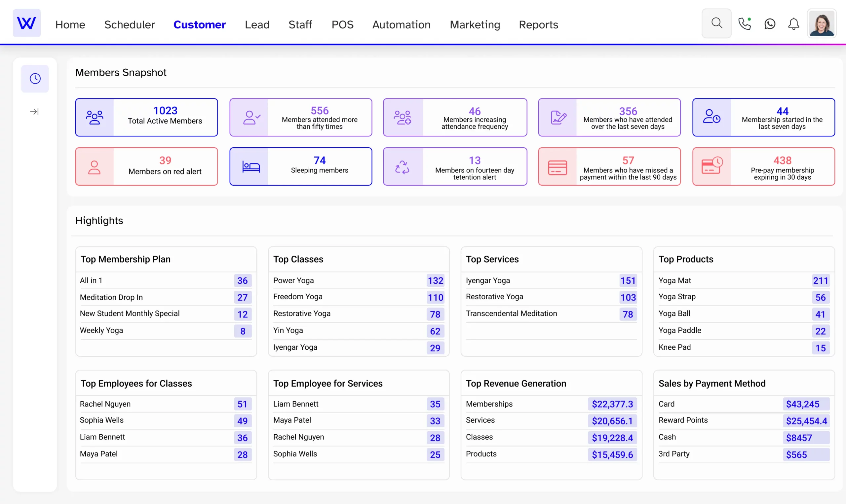Click Maya Patel services count 33

[435, 421]
